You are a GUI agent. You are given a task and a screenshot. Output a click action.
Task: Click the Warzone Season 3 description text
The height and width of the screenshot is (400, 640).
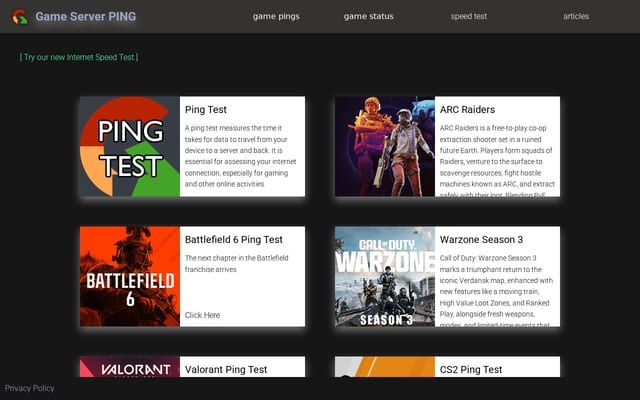click(496, 290)
